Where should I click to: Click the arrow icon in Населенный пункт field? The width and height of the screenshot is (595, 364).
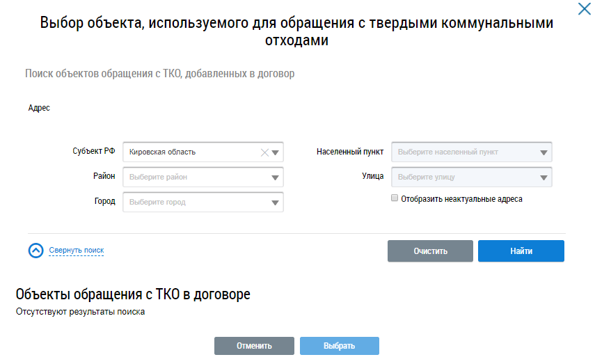tap(544, 152)
